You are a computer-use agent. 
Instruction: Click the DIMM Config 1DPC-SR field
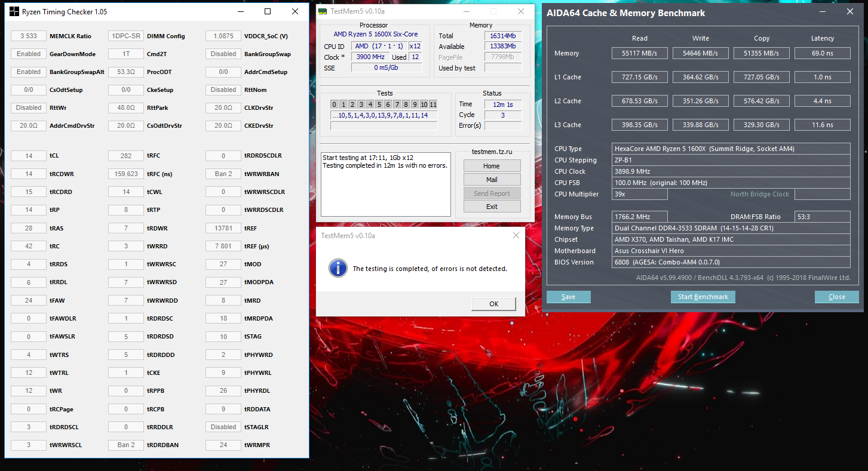point(126,36)
